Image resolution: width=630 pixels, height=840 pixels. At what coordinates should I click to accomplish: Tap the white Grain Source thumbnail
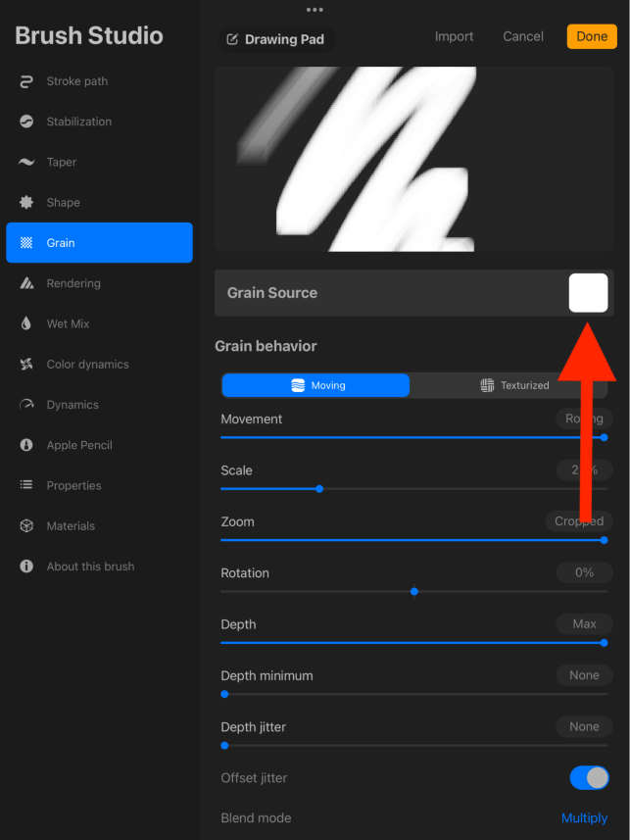[x=588, y=292]
